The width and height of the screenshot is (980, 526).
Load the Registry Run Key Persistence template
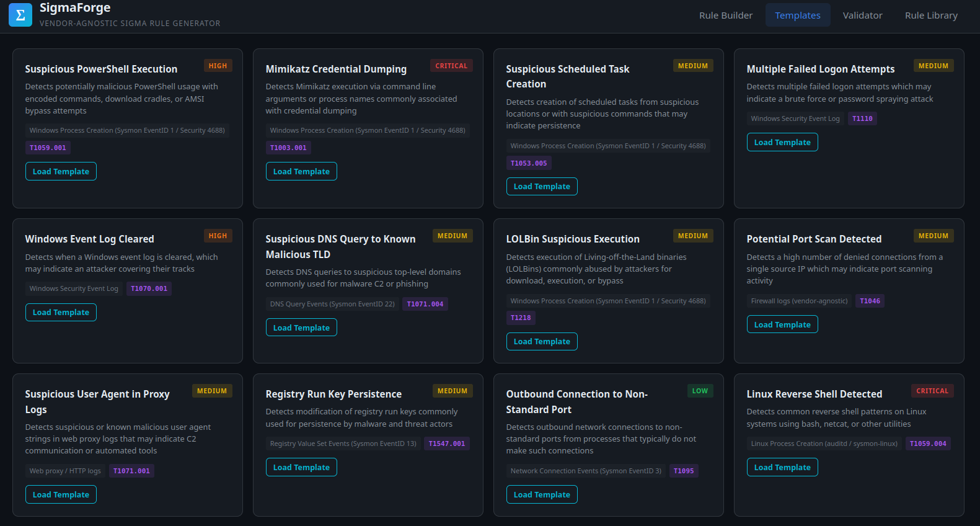coord(301,468)
